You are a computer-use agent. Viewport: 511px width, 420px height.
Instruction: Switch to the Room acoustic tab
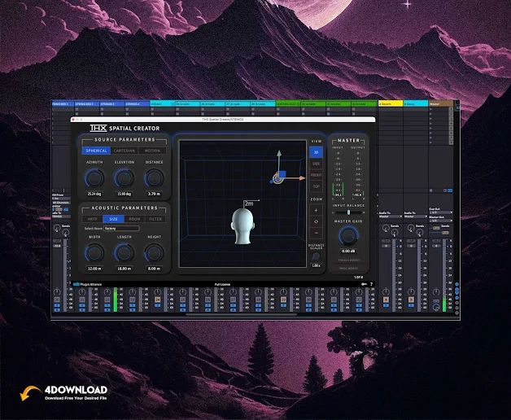pyautogui.click(x=134, y=219)
